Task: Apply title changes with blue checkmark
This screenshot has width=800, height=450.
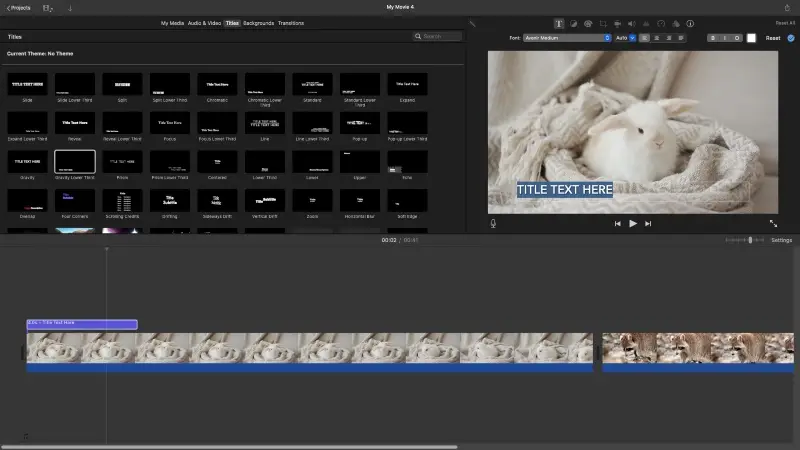Action: tap(791, 38)
